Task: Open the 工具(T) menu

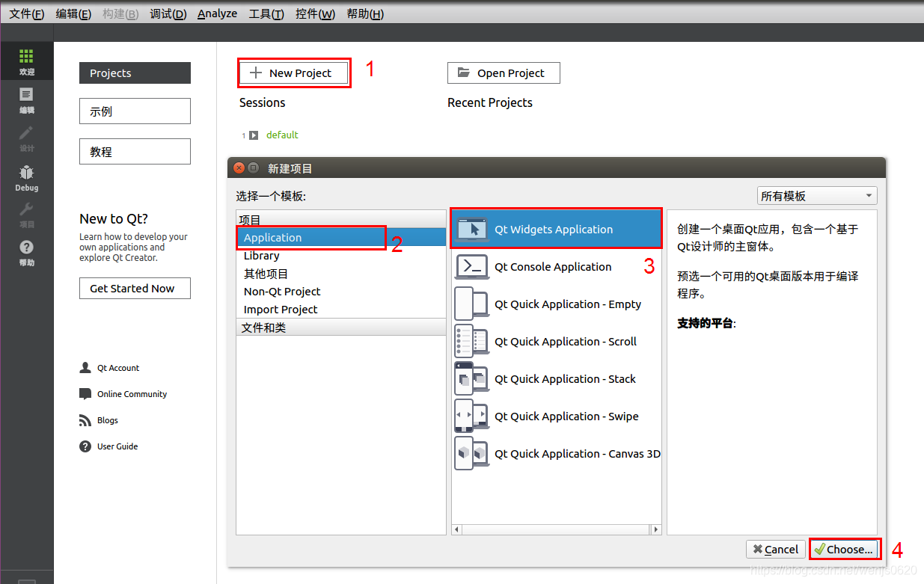Action: tap(266, 14)
